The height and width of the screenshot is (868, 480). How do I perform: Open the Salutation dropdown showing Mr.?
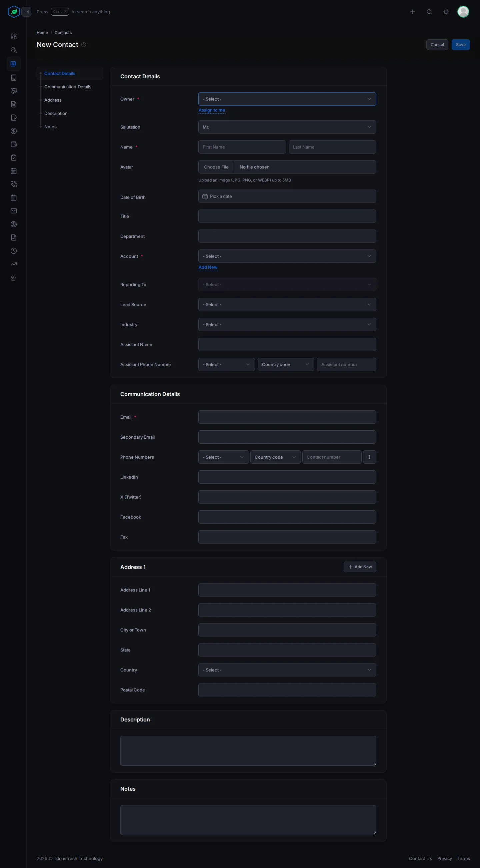coord(287,127)
